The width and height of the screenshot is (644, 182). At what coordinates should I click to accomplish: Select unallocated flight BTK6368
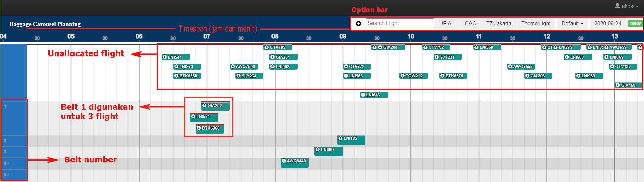[x=187, y=76]
